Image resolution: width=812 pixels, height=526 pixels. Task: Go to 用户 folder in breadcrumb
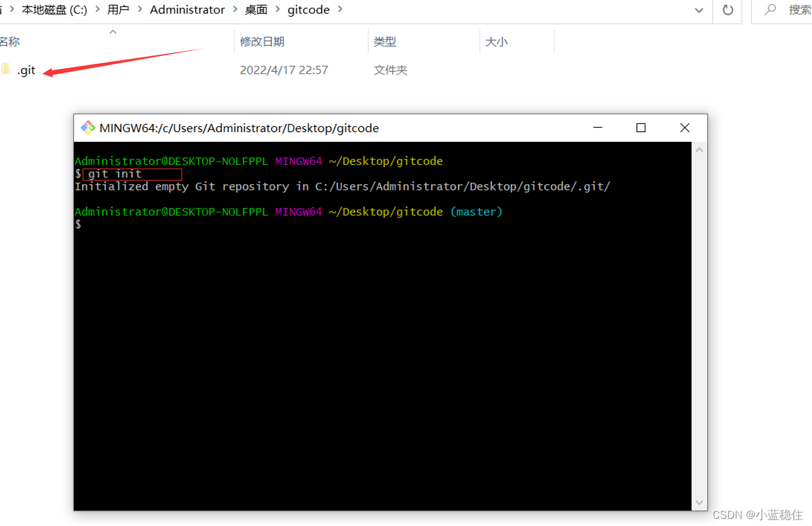(119, 10)
